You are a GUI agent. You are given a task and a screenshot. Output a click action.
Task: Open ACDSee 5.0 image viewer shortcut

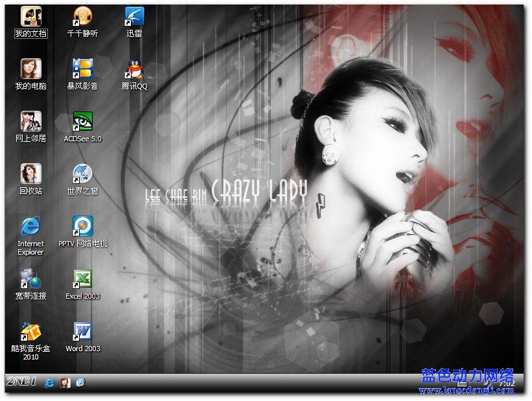click(82, 121)
